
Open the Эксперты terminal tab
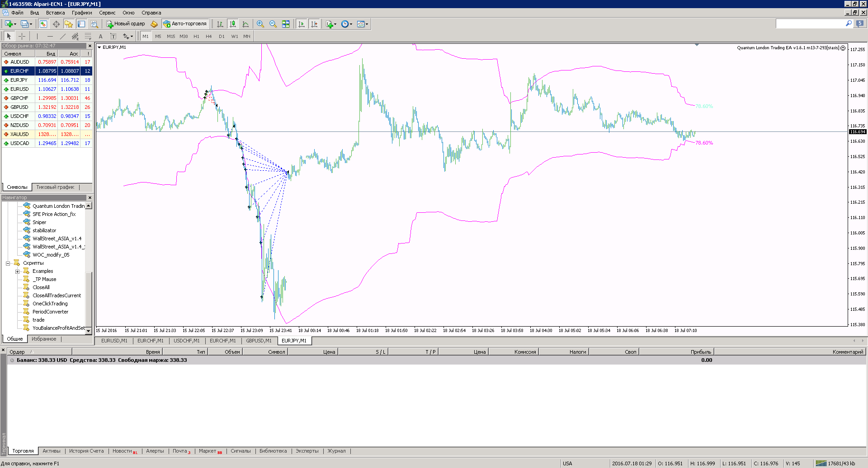pyautogui.click(x=307, y=451)
